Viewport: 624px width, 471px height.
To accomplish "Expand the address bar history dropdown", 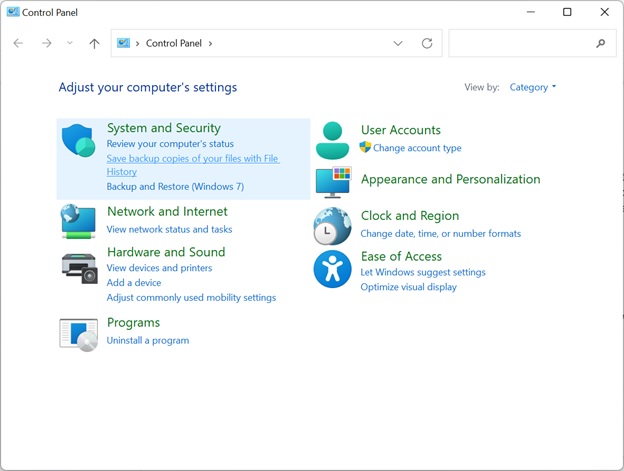I will pyautogui.click(x=398, y=43).
